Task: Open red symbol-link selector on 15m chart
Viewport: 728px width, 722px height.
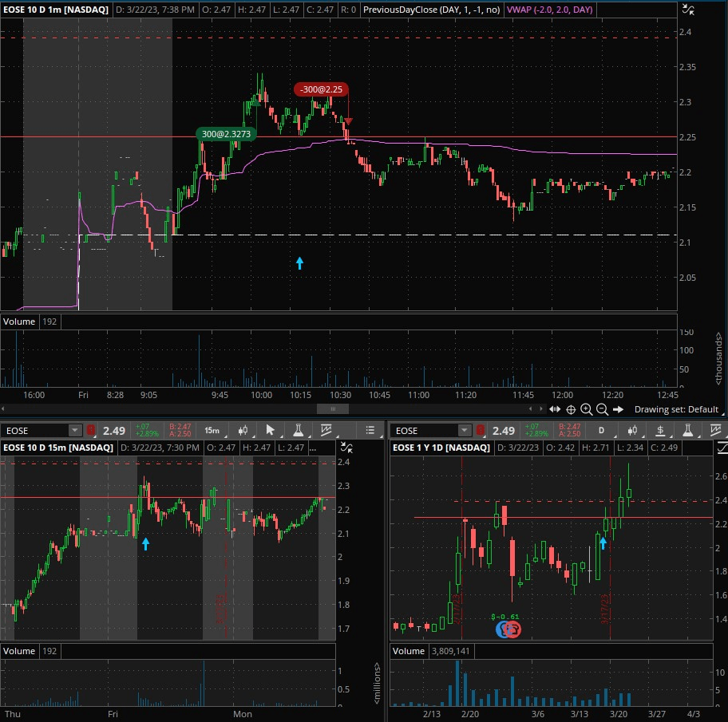Action: (x=91, y=431)
